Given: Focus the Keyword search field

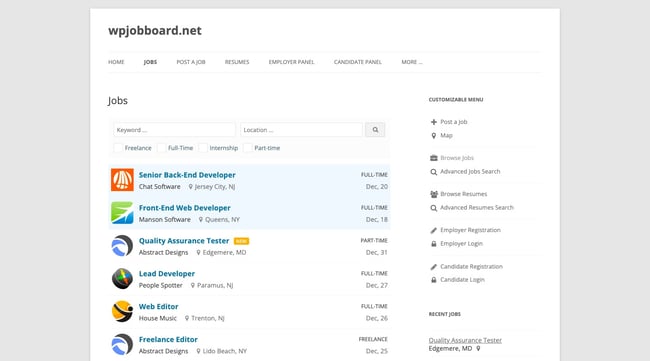Looking at the screenshot, I should click(x=174, y=130).
